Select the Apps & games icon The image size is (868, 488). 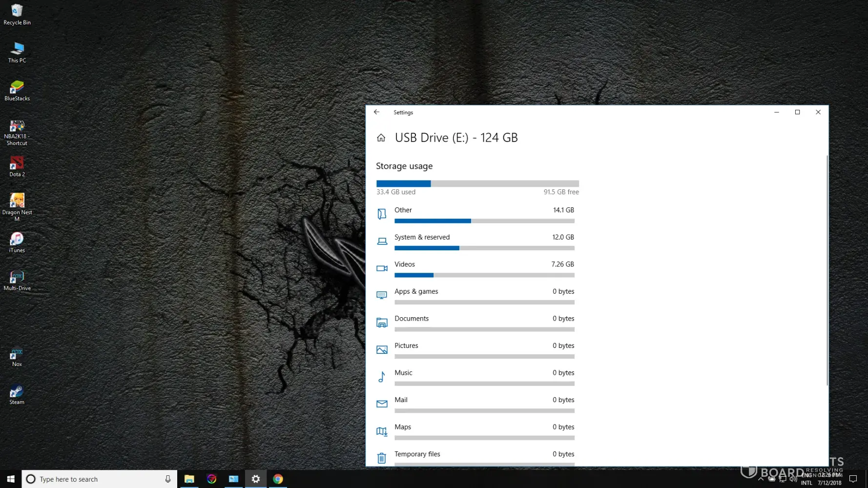[382, 295]
